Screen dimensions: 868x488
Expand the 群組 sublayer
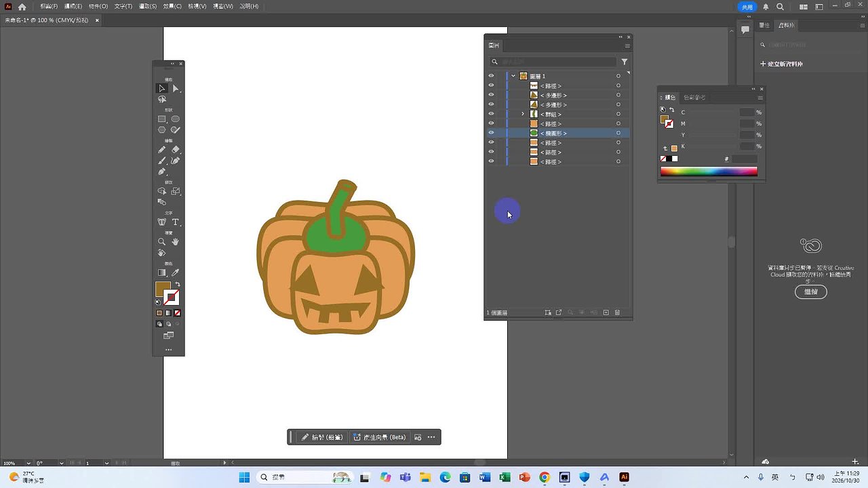(x=523, y=114)
